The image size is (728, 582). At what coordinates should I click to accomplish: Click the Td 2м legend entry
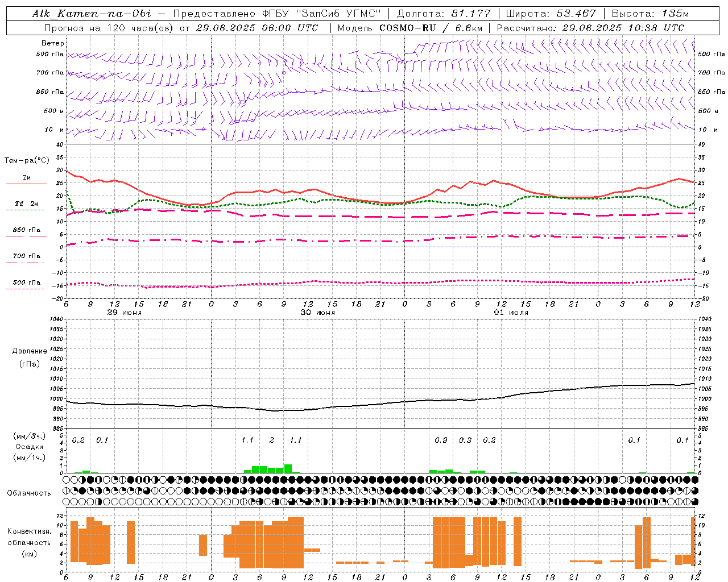(x=27, y=203)
